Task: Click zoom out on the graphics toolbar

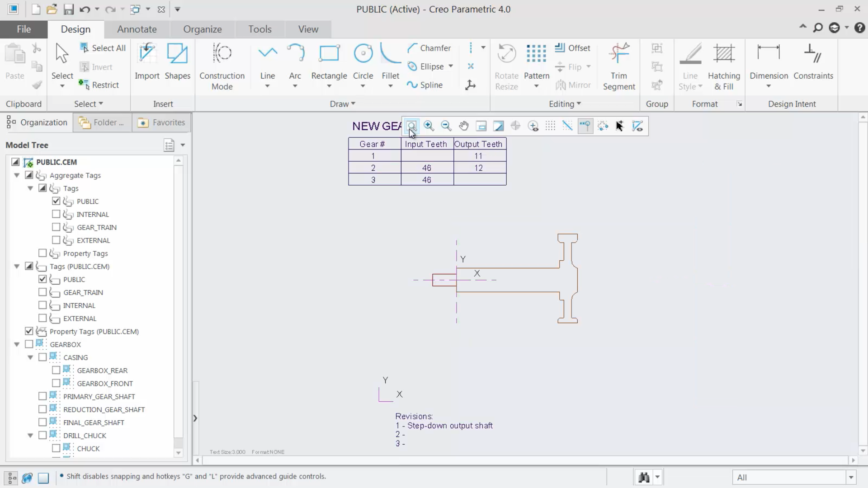Action: [x=446, y=126]
